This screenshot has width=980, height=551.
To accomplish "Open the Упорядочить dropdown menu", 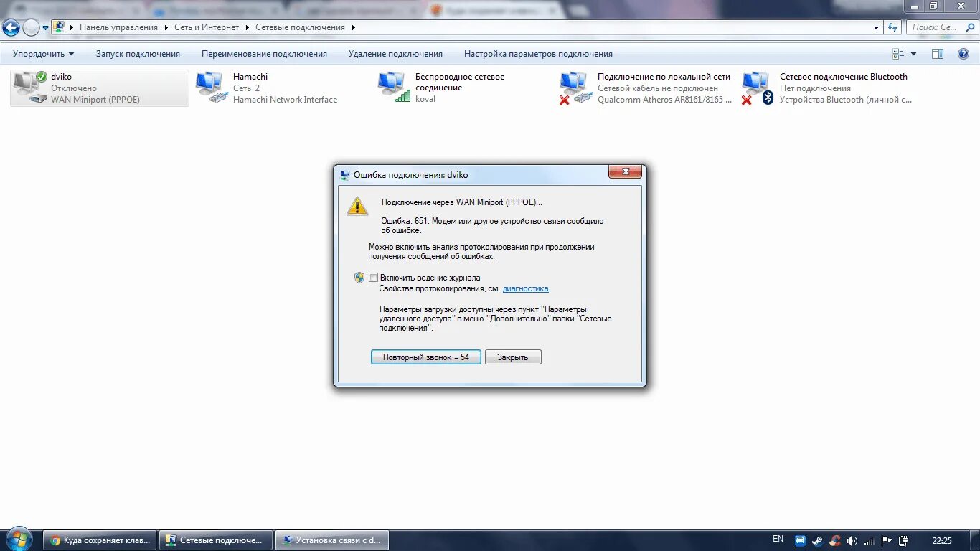I will 43,54.
